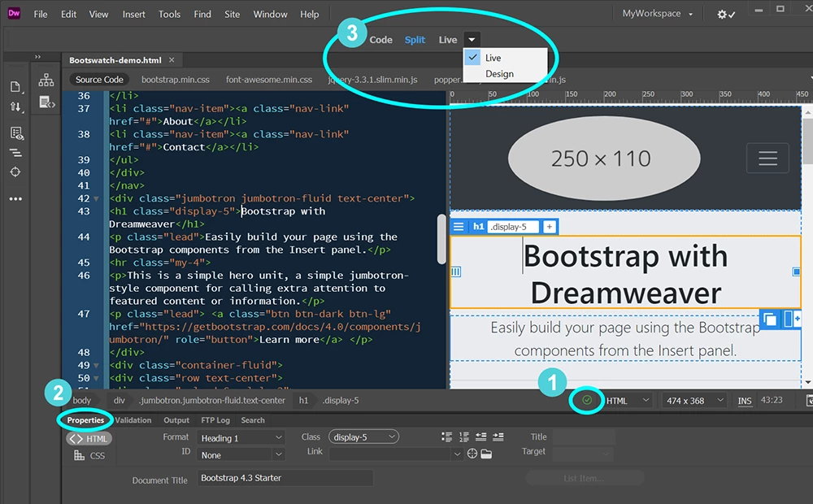Click the Live View options icon in sidebar
This screenshot has height=504, width=813.
point(16,133)
